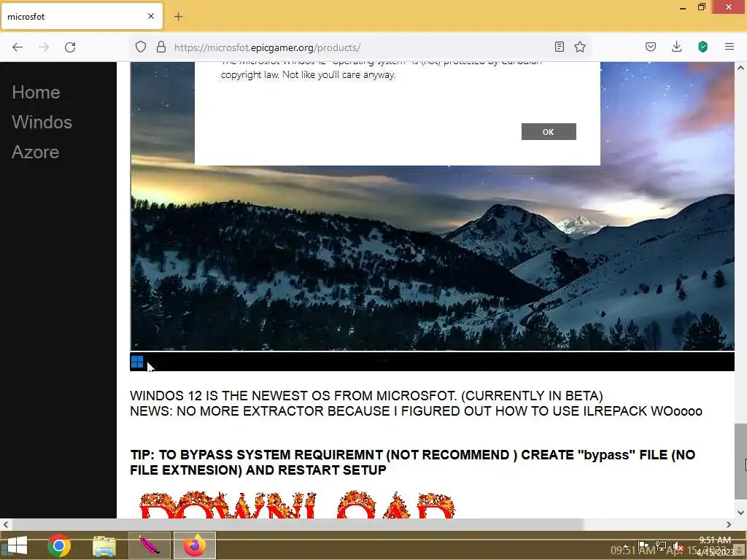
Task: Select the microsfot tab
Action: coord(82,16)
